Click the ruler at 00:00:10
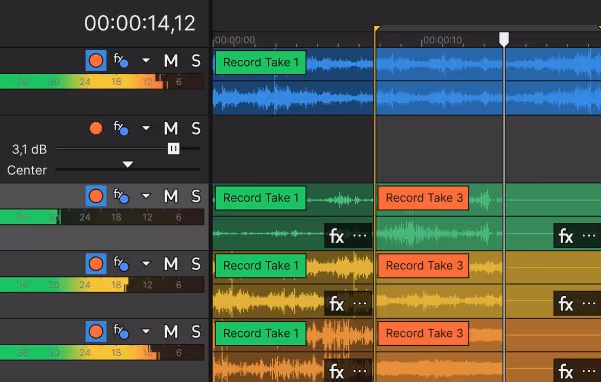This screenshot has width=601, height=382. pos(442,40)
